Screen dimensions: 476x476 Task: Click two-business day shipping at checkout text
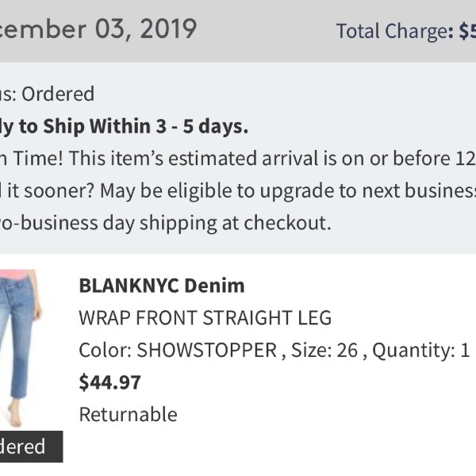166,223
